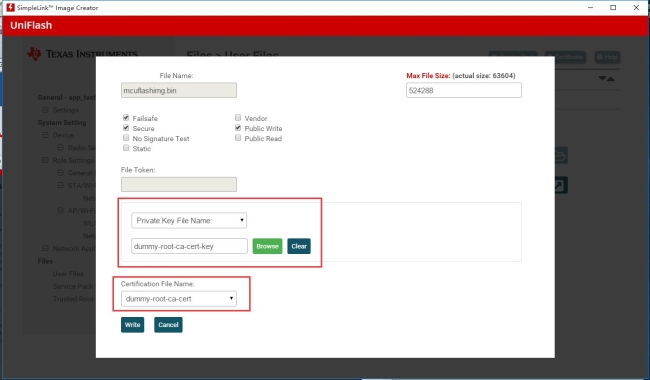Select the General - app_test heading
This screenshot has width=650, height=380.
click(66, 97)
